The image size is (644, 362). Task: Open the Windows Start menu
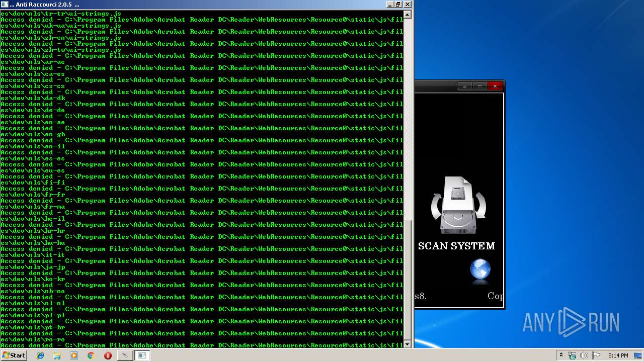click(14, 355)
